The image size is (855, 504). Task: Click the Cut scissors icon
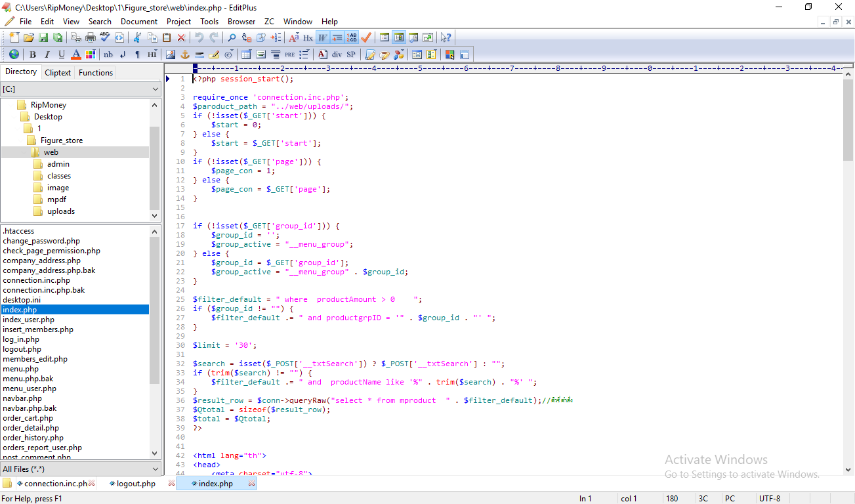pos(136,37)
